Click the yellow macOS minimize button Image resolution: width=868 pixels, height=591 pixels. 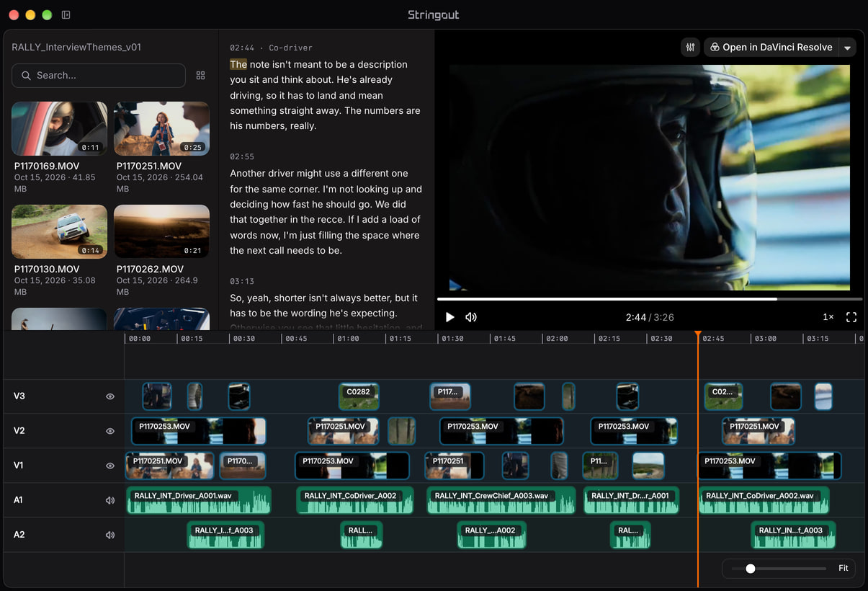pos(30,14)
